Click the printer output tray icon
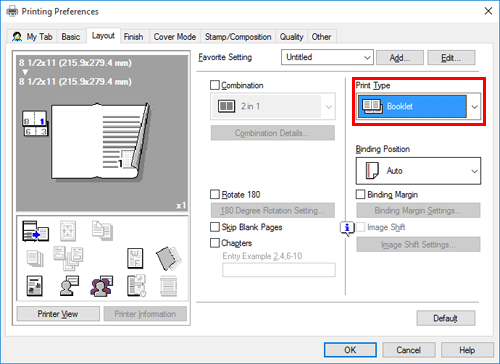The image size is (500, 364). tap(35, 231)
